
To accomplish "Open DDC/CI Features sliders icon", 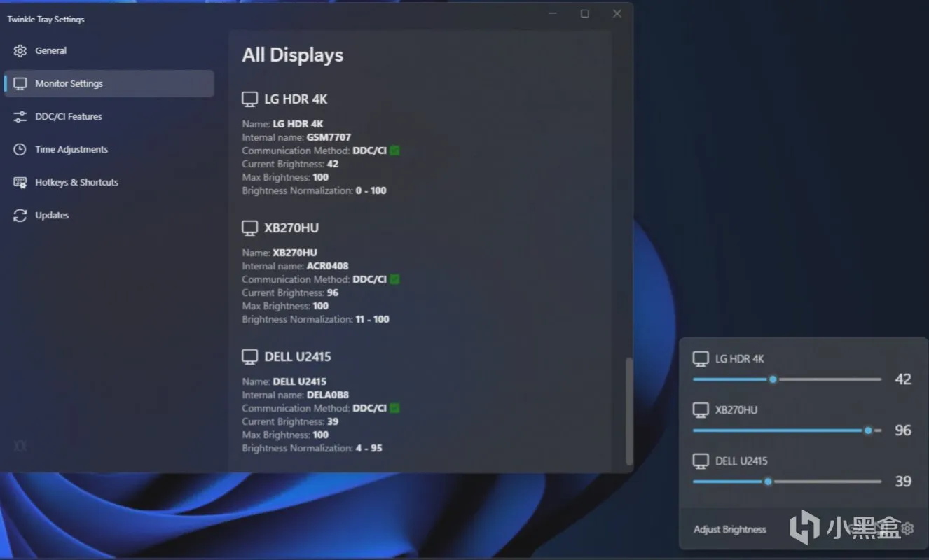I will (x=20, y=117).
